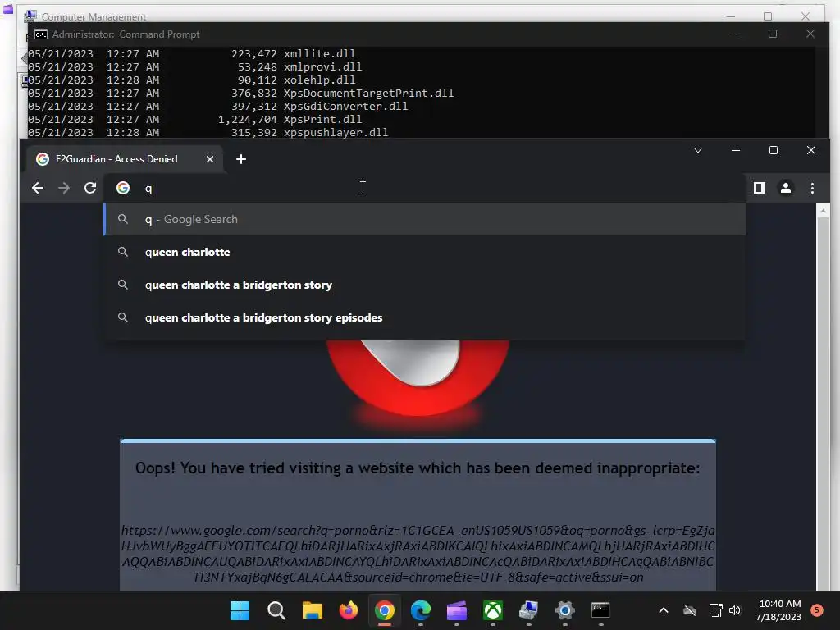Go back in Chrome browser
The width and height of the screenshot is (840, 630).
(x=38, y=188)
